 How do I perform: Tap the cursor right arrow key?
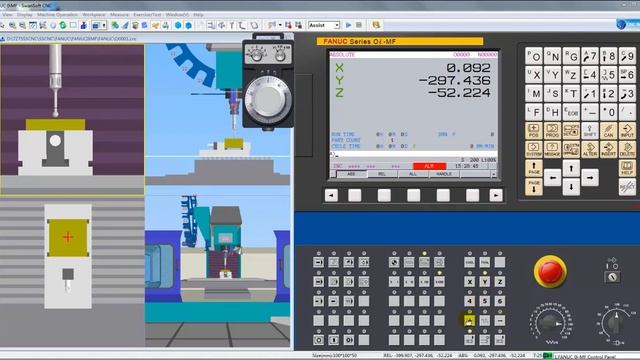click(590, 178)
